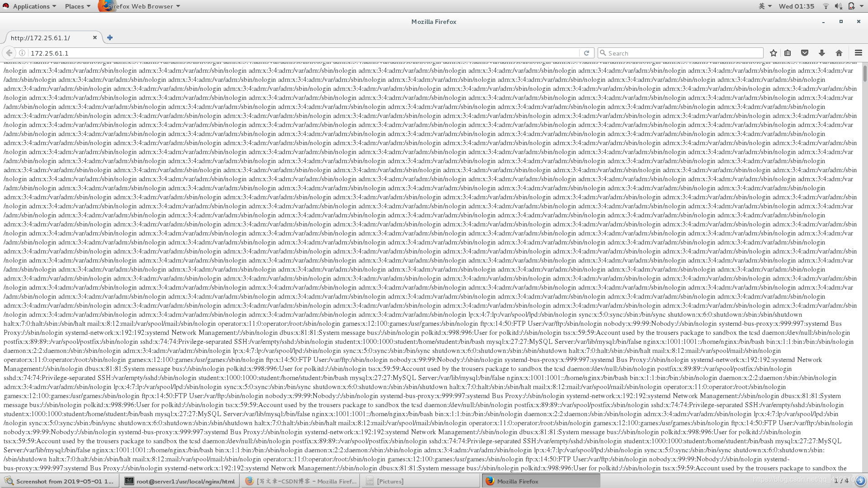Show site information icon
This screenshot has height=488, width=868.
(22, 53)
